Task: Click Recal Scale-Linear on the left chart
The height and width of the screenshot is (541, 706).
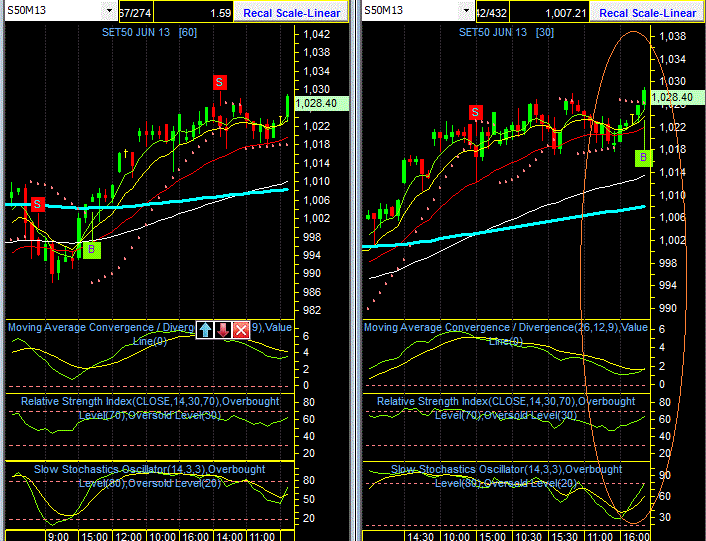Action: pyautogui.click(x=291, y=13)
